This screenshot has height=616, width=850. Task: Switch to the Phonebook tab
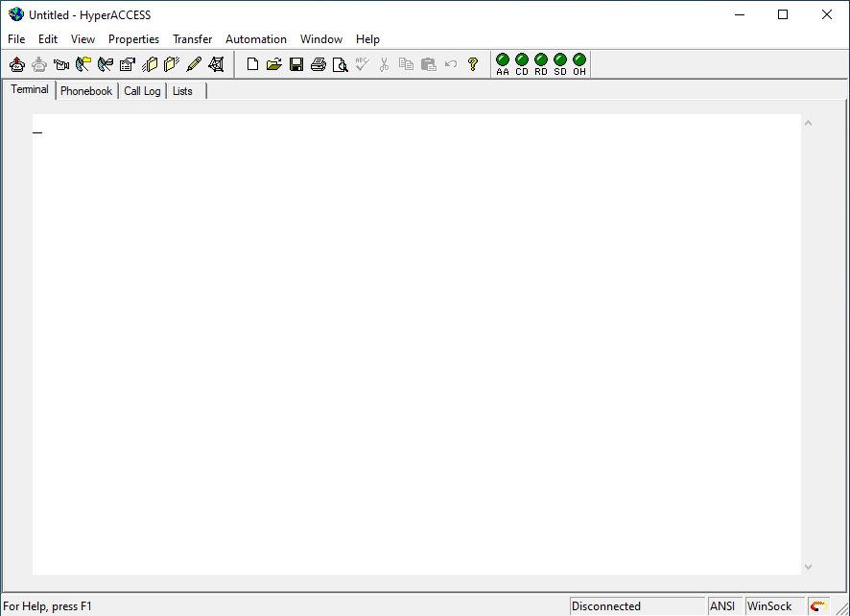click(x=86, y=91)
